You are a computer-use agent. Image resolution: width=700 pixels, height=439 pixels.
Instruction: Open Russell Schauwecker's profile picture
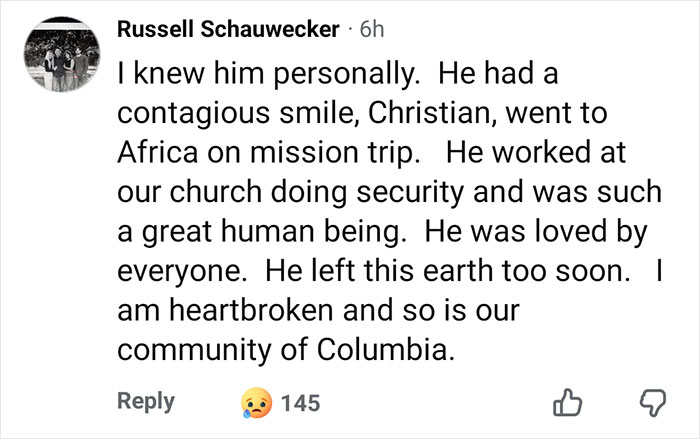point(64,57)
